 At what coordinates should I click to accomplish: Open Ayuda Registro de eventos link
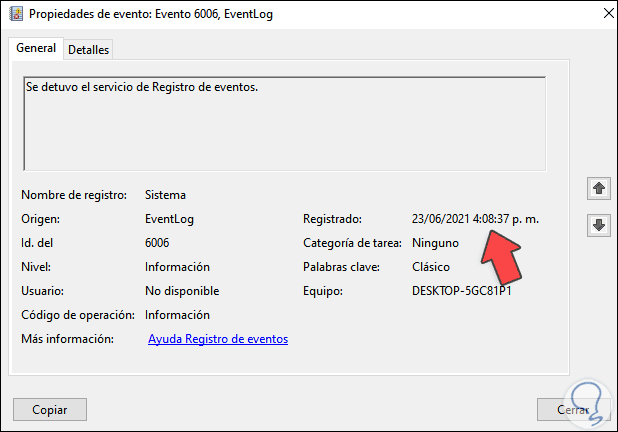(x=218, y=339)
